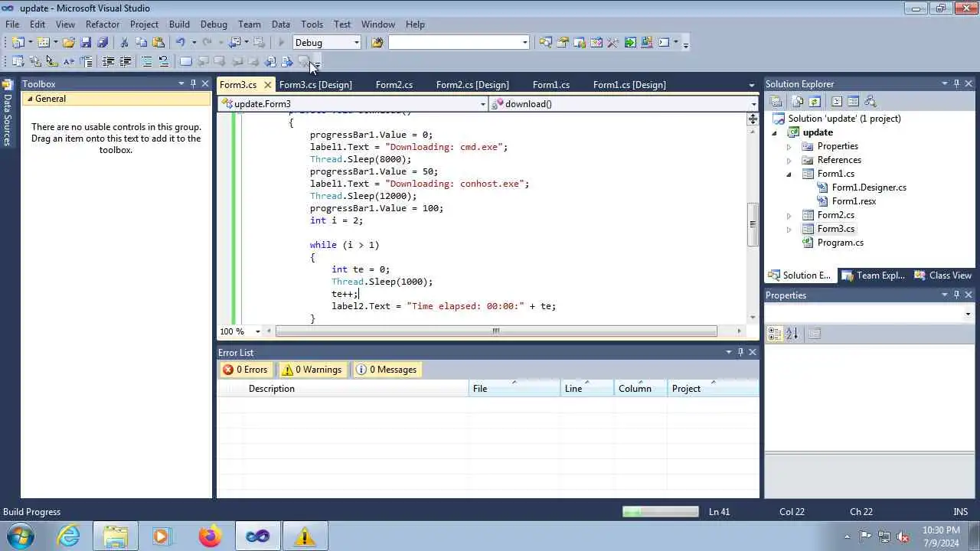This screenshot has height=551, width=980.
Task: Open the Solution Explorer toolbar icon
Action: tap(545, 43)
